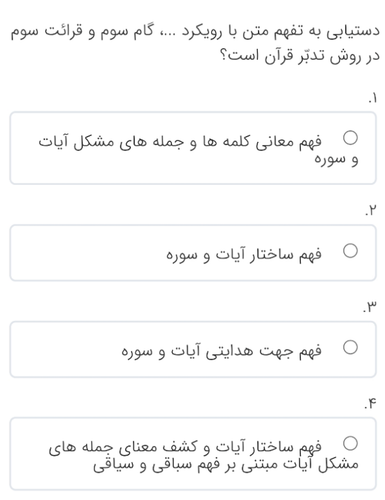The image size is (385, 500).
Task: Pick radio for option about 'سباقی و سیاقی'
Action: 350,443
